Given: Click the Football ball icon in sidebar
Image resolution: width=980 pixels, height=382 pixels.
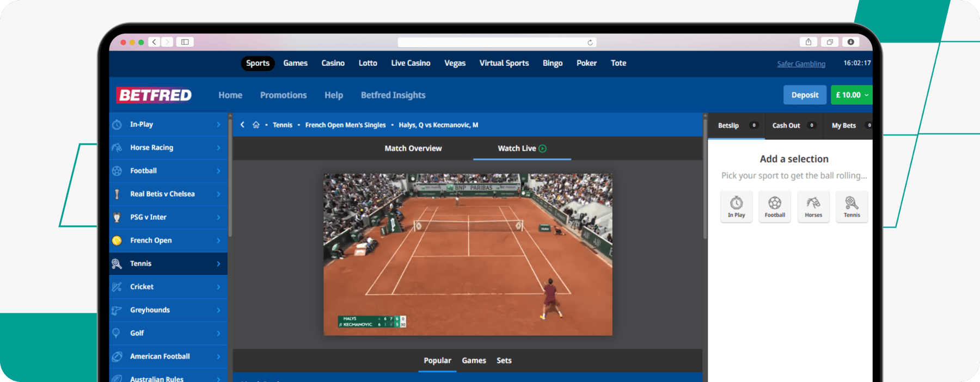Looking at the screenshot, I should point(117,171).
